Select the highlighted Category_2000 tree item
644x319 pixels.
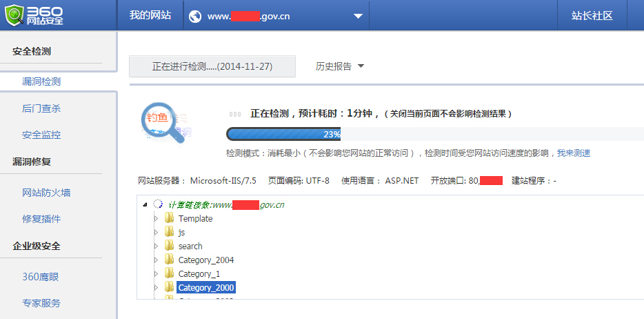[206, 288]
